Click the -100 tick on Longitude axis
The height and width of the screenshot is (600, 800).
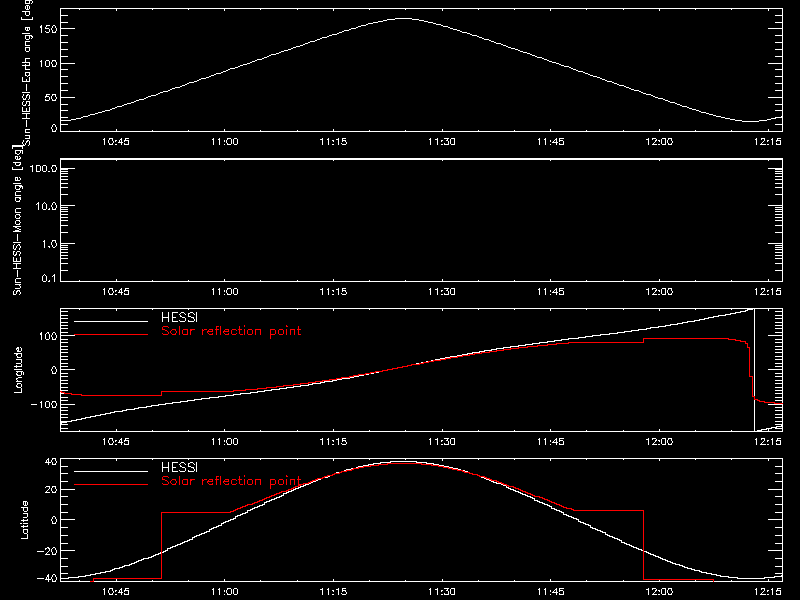click(x=44, y=405)
